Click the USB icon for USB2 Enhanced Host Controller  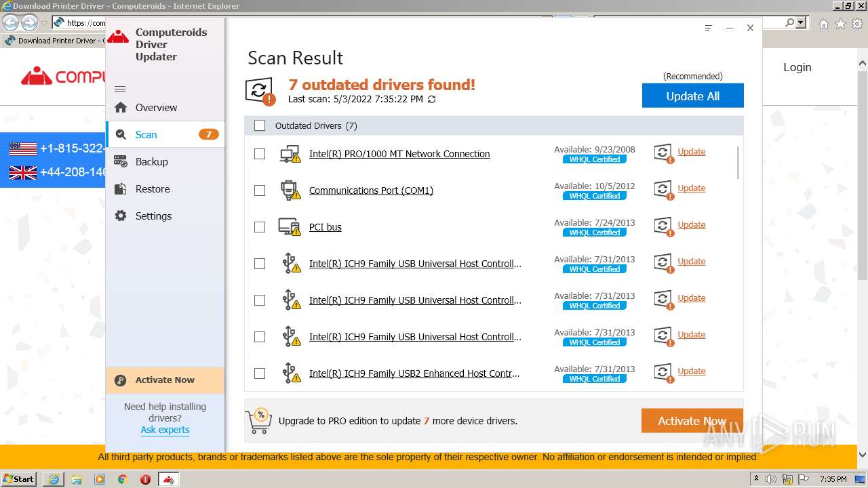[x=291, y=373]
